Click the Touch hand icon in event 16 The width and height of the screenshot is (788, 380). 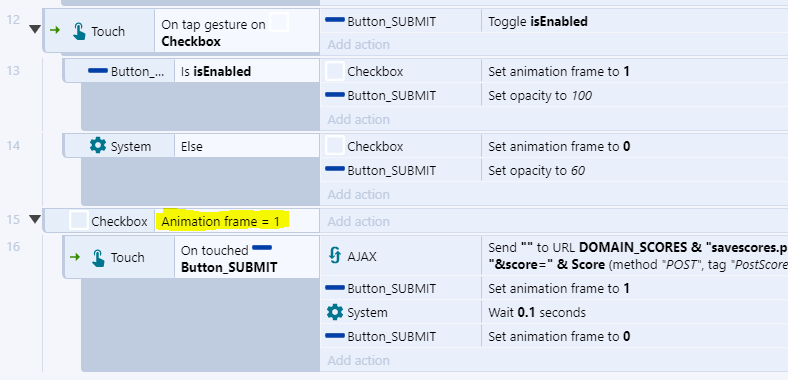click(x=99, y=257)
